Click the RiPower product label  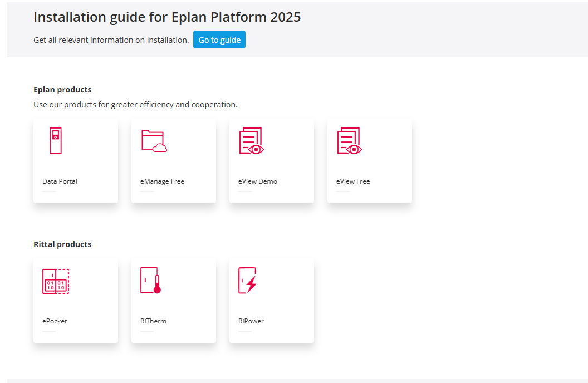pos(251,321)
